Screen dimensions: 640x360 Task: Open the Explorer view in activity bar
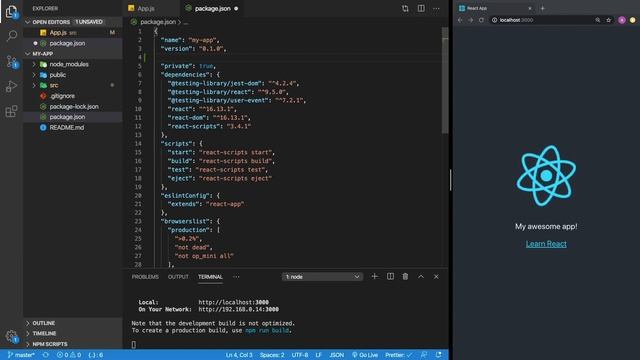pos(11,11)
